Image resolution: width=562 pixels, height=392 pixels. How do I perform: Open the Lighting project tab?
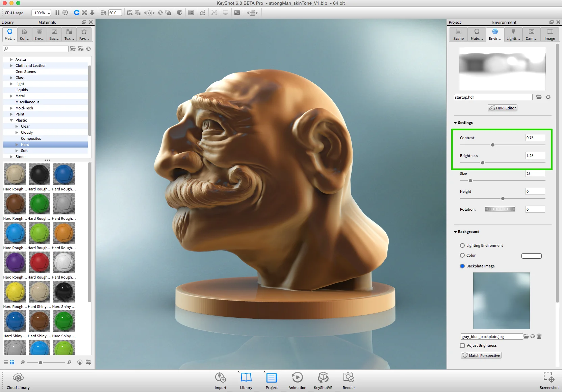[513, 34]
